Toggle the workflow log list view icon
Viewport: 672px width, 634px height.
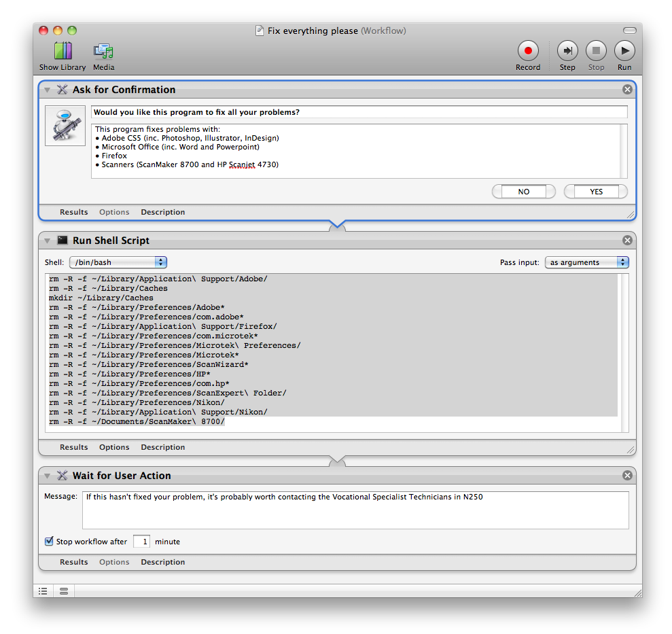(x=43, y=591)
